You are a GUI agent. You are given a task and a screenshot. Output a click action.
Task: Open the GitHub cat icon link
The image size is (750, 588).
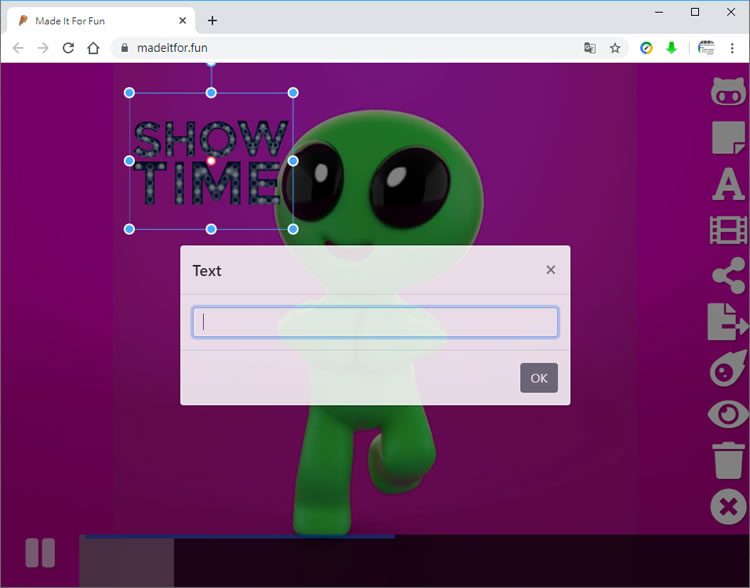click(x=728, y=91)
